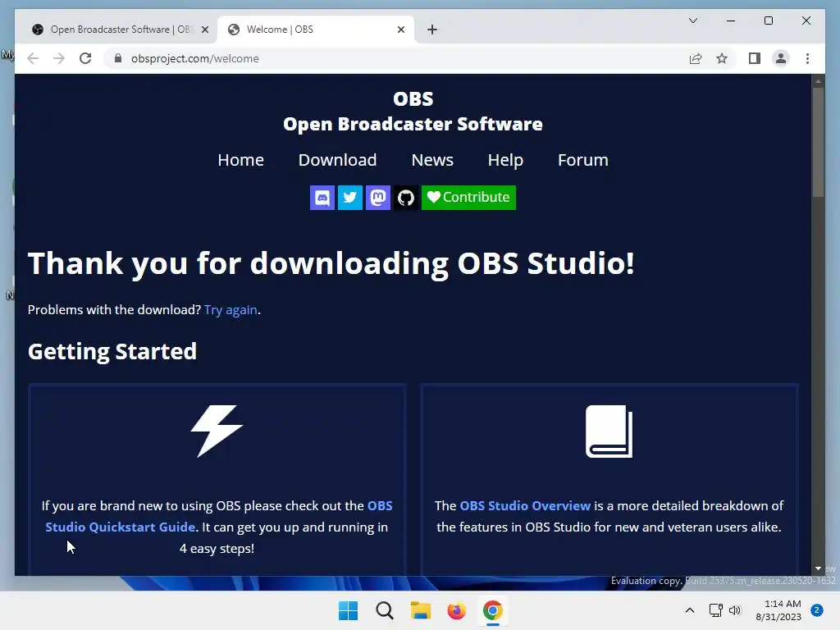Viewport: 840px width, 630px height.
Task: Open the Windows Start menu
Action: tap(348, 610)
